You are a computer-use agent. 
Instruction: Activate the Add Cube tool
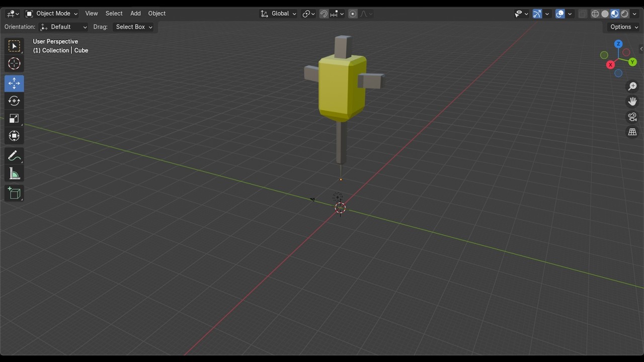(x=14, y=194)
